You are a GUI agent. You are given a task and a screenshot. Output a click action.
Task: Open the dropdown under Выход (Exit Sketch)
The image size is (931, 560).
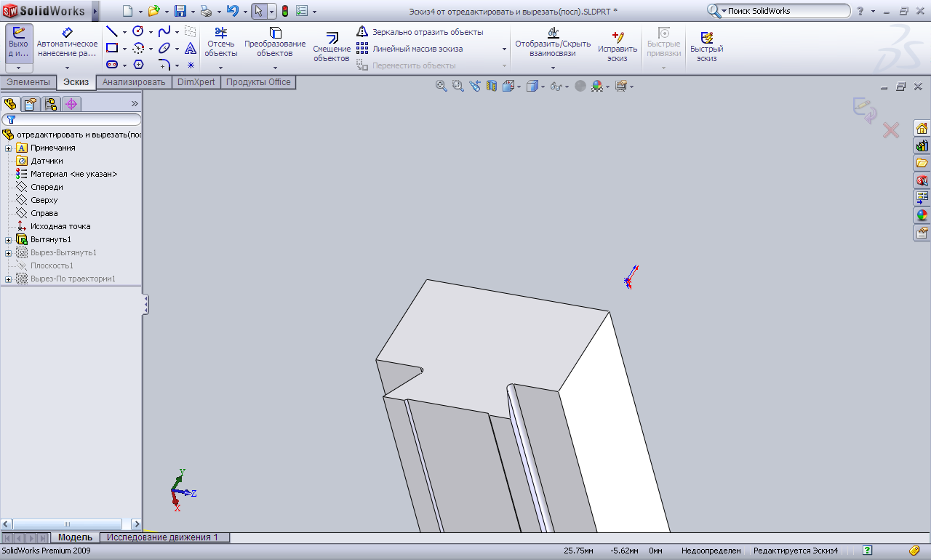click(18, 68)
